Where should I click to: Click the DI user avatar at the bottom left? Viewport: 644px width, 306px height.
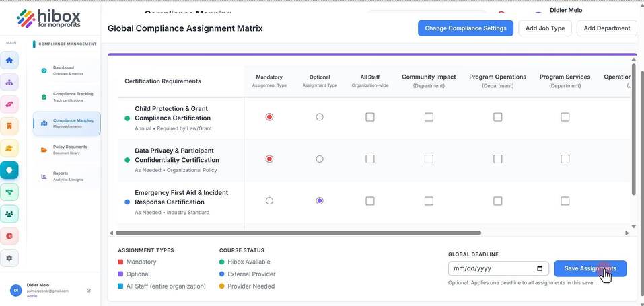(16, 290)
